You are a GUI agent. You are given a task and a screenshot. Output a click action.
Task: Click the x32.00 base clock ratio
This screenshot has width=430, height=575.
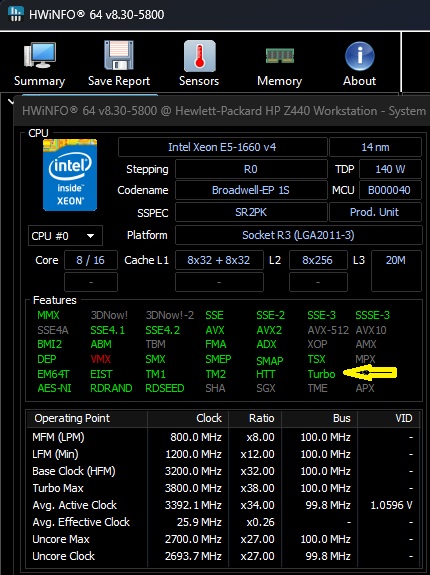point(257,471)
